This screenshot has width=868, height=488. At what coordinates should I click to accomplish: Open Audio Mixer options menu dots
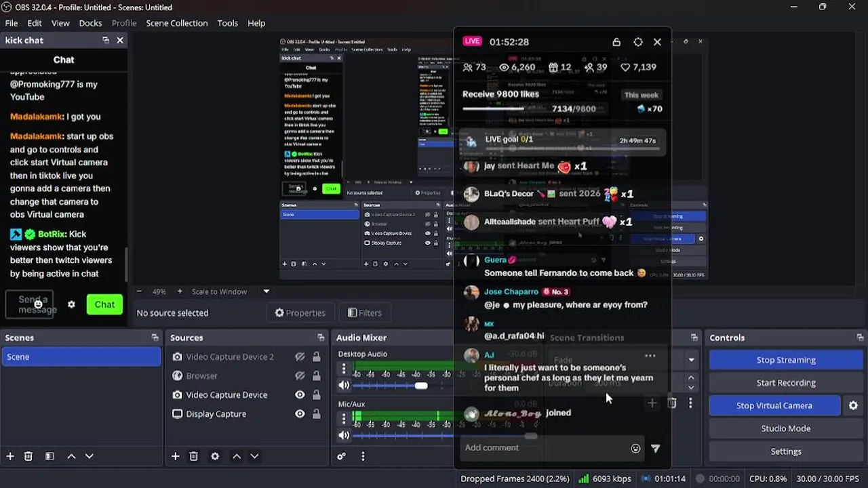[x=363, y=456]
